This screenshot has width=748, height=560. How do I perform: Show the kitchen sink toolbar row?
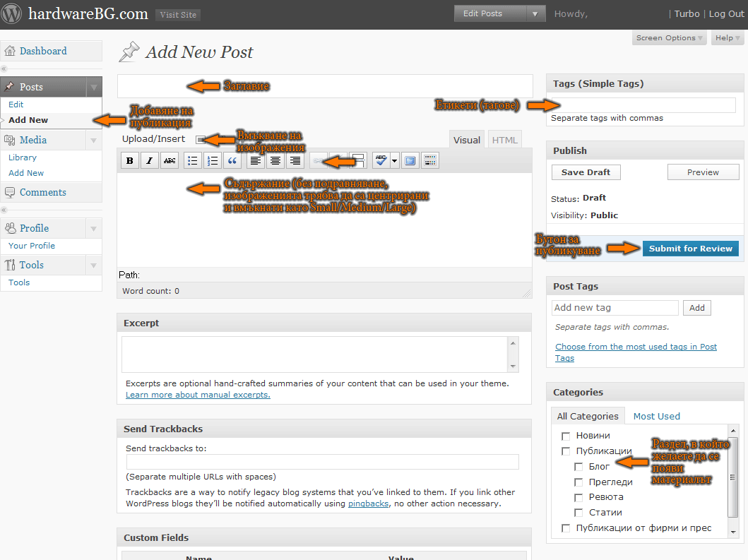[x=430, y=161]
